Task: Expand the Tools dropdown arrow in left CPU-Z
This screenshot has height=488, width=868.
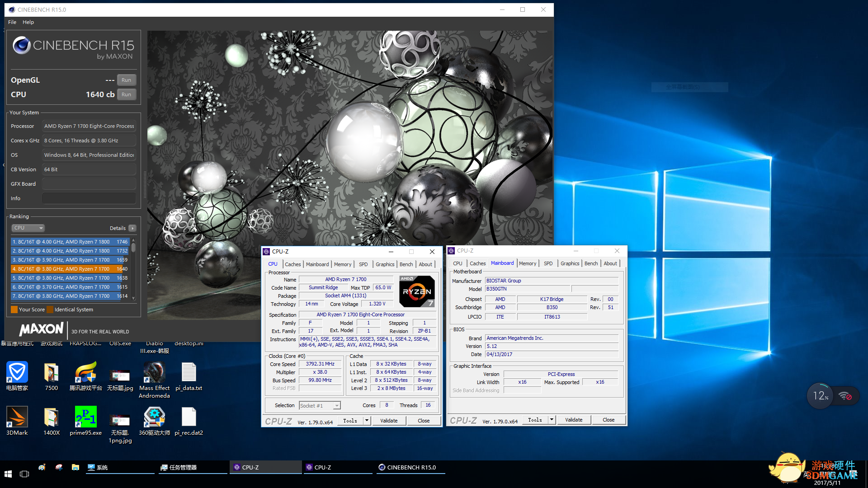Action: [367, 421]
